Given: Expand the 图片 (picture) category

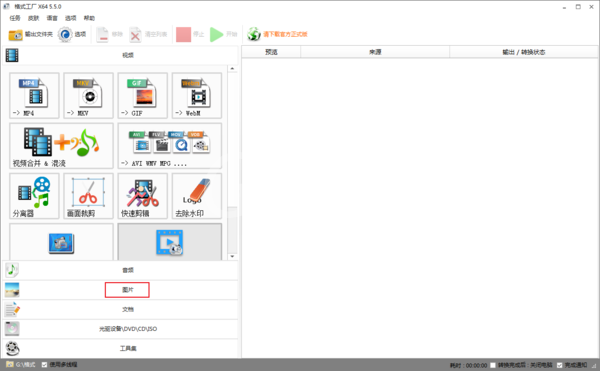Looking at the screenshot, I should (x=121, y=290).
